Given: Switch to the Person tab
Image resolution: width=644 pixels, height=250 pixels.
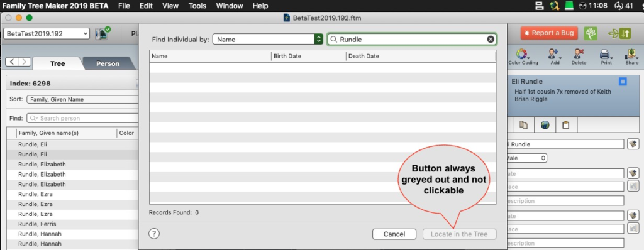Looking at the screenshot, I should point(108,63).
